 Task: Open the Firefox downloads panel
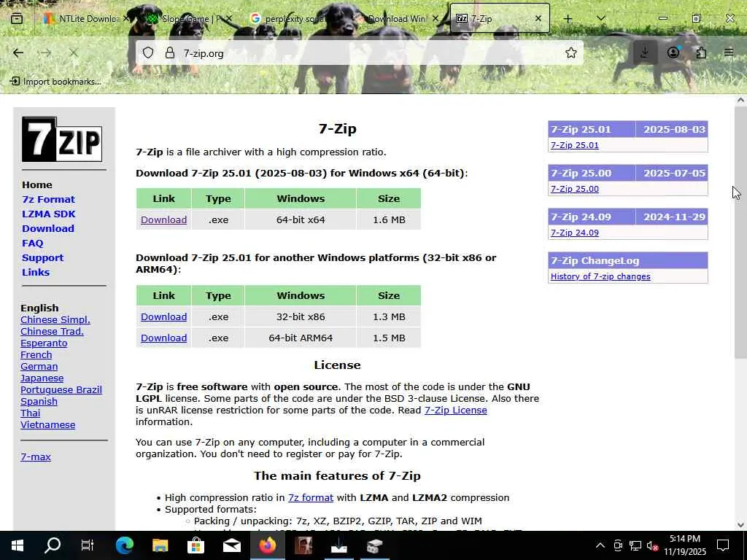pyautogui.click(x=645, y=52)
